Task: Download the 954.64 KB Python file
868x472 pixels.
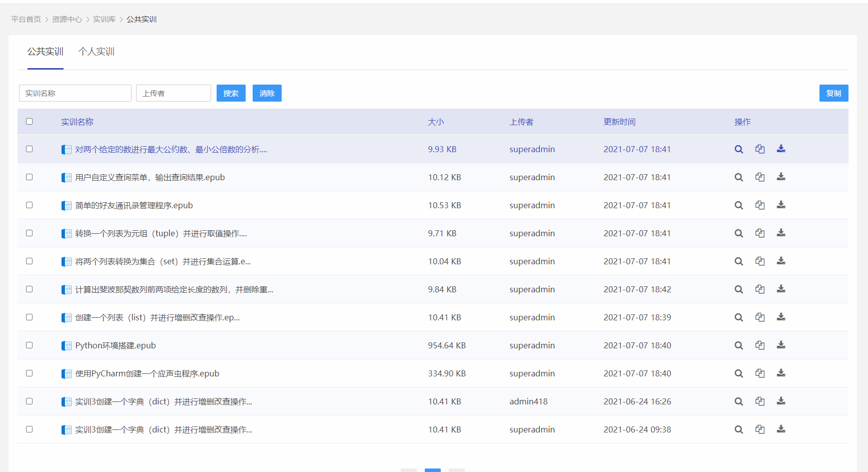Action: click(x=781, y=345)
